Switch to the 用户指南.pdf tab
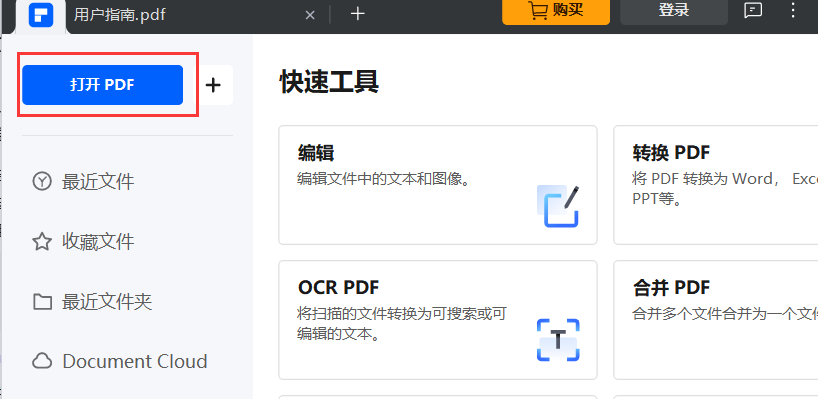Screen dimensions: 818x399 119,15
